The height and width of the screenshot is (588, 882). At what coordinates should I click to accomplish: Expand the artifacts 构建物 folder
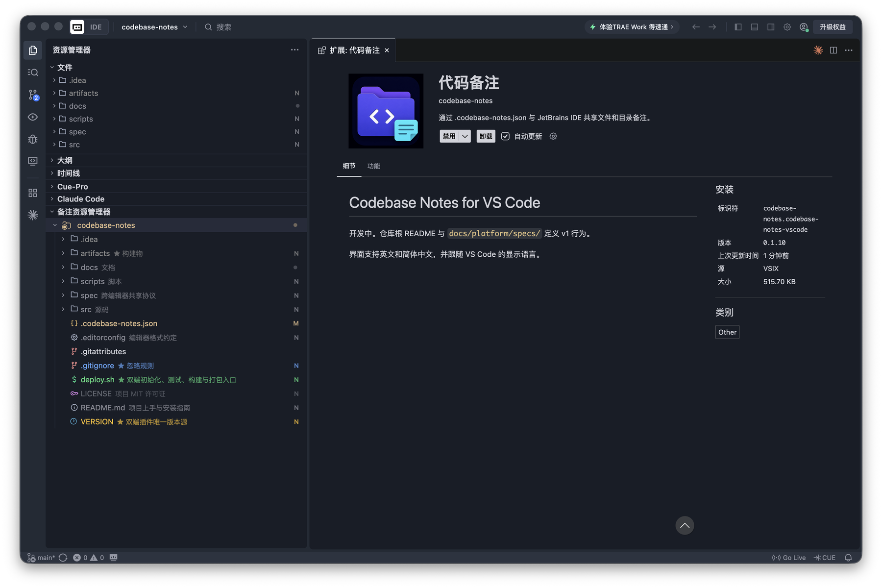pyautogui.click(x=176, y=253)
